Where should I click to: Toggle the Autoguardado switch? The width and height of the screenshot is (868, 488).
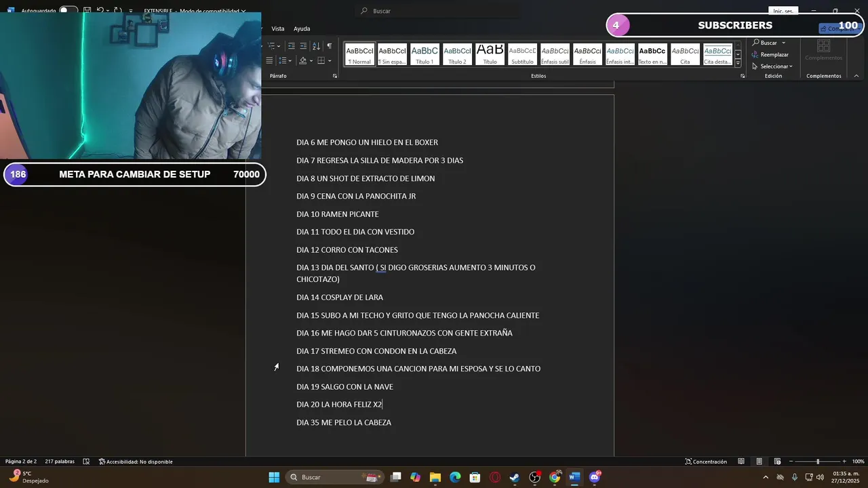click(68, 11)
